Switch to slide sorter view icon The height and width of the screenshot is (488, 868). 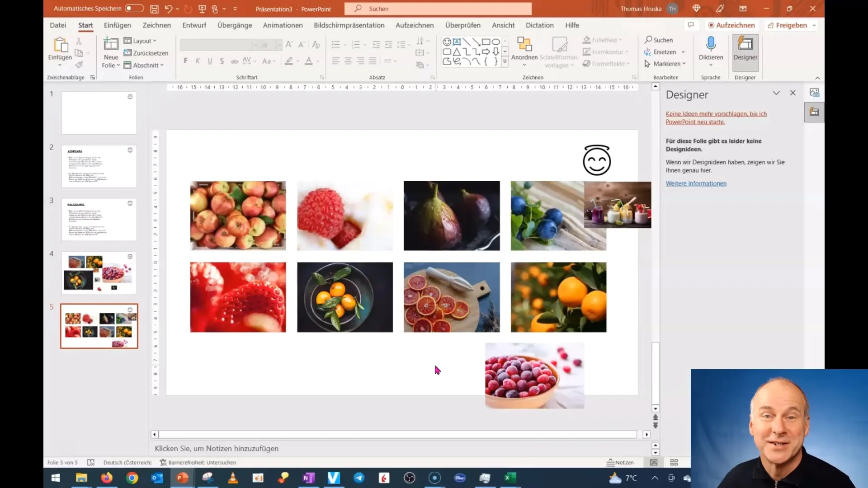coord(674,462)
